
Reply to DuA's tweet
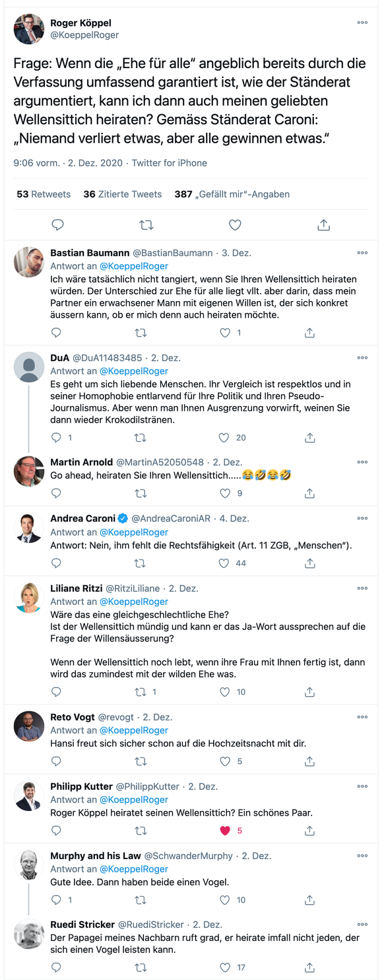56,437
